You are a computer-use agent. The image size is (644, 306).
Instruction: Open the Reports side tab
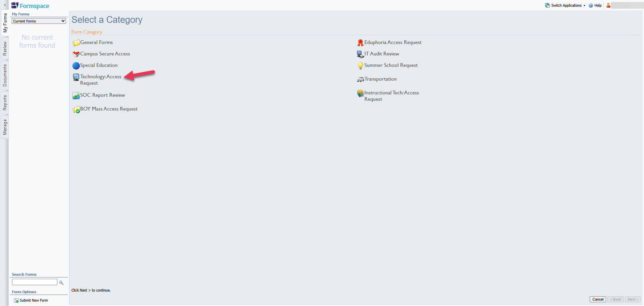tap(5, 103)
